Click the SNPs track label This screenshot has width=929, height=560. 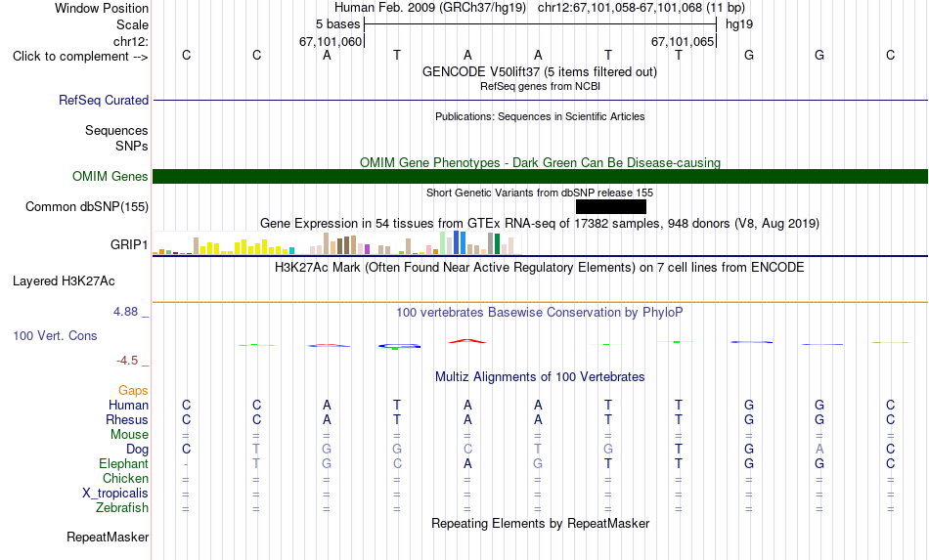132,146
